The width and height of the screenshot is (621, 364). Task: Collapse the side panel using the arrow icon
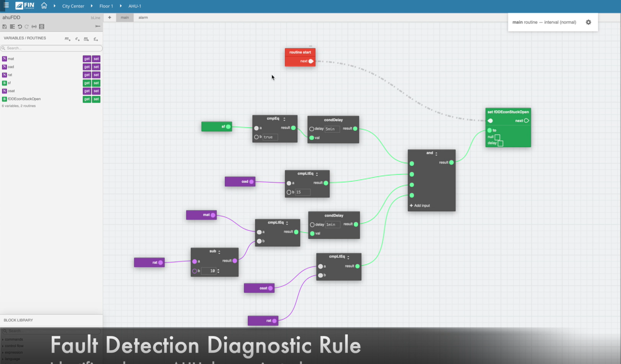tap(98, 26)
